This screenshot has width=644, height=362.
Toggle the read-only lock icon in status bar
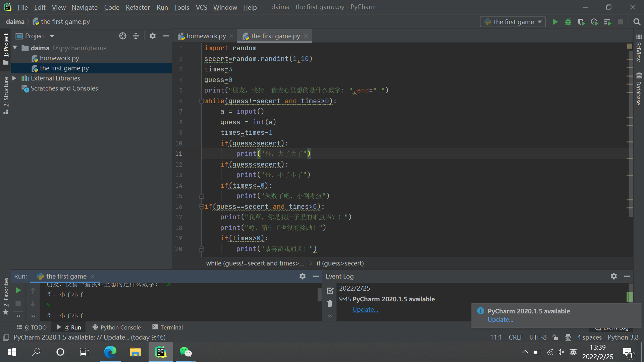(555, 337)
